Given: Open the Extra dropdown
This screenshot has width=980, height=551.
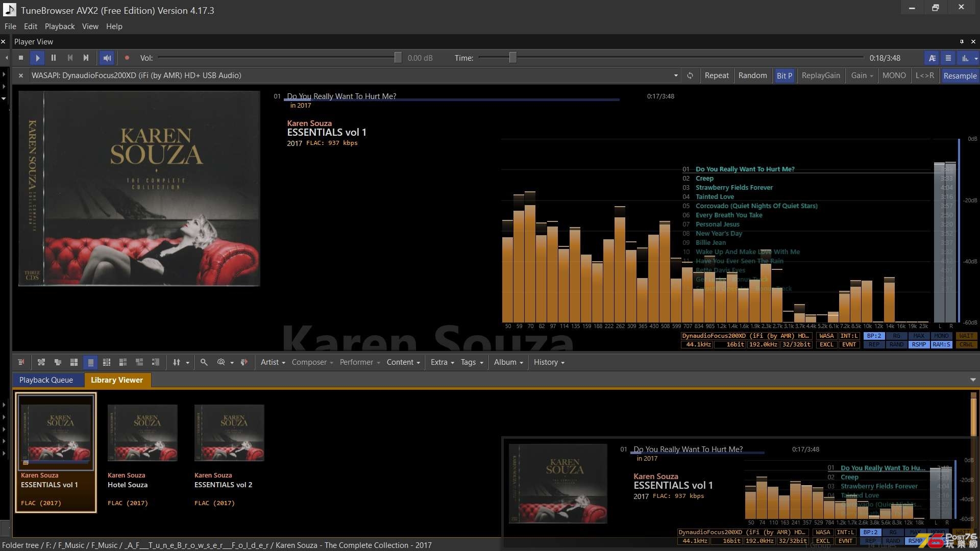Looking at the screenshot, I should click(x=442, y=362).
